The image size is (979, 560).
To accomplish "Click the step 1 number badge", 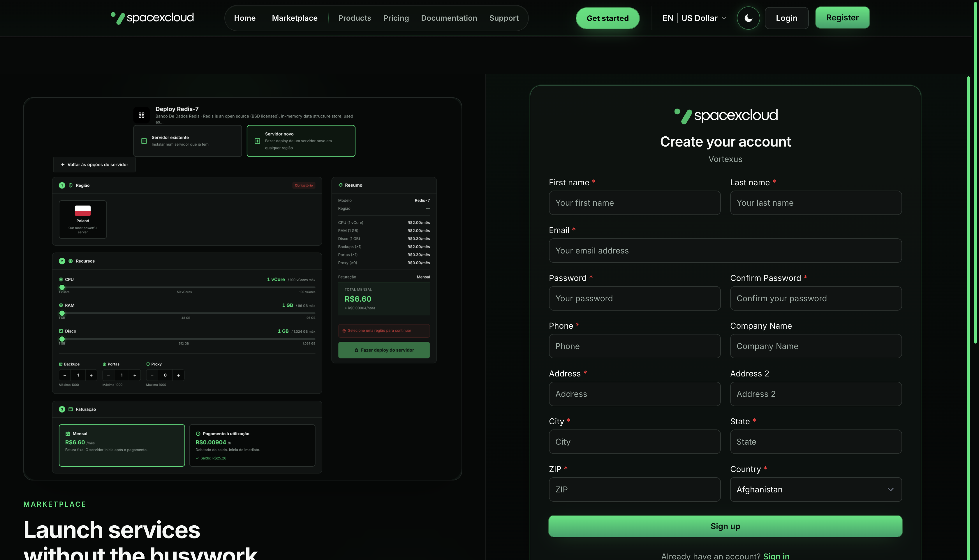I will [62, 185].
